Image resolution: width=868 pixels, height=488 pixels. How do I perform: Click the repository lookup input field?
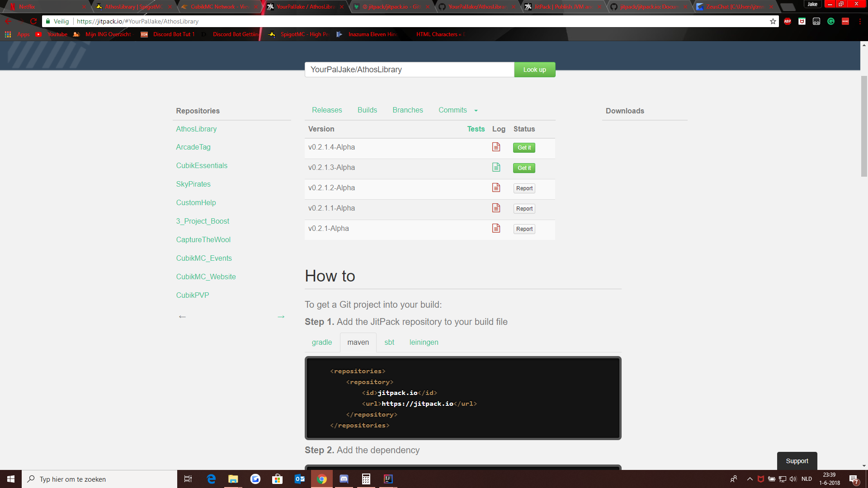click(409, 70)
